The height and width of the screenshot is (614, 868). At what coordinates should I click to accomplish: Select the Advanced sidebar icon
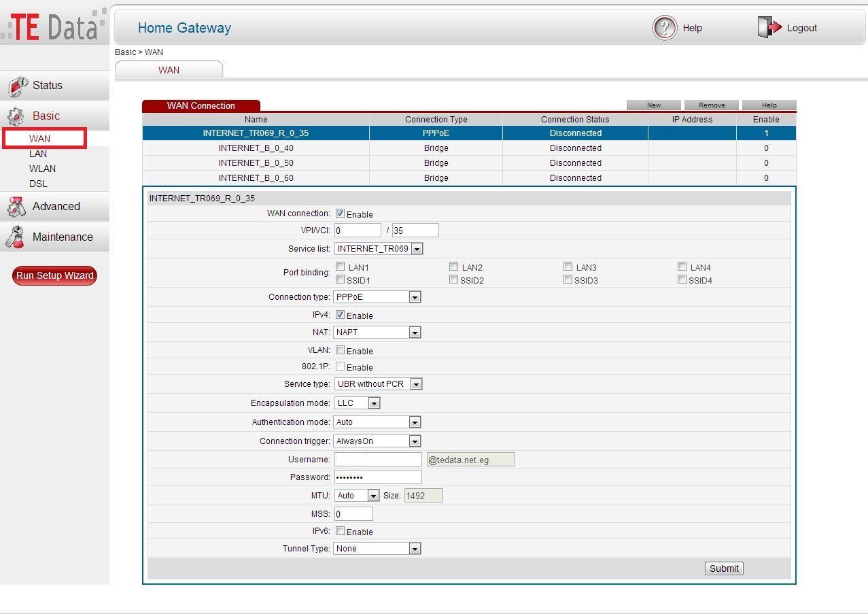[x=16, y=205]
